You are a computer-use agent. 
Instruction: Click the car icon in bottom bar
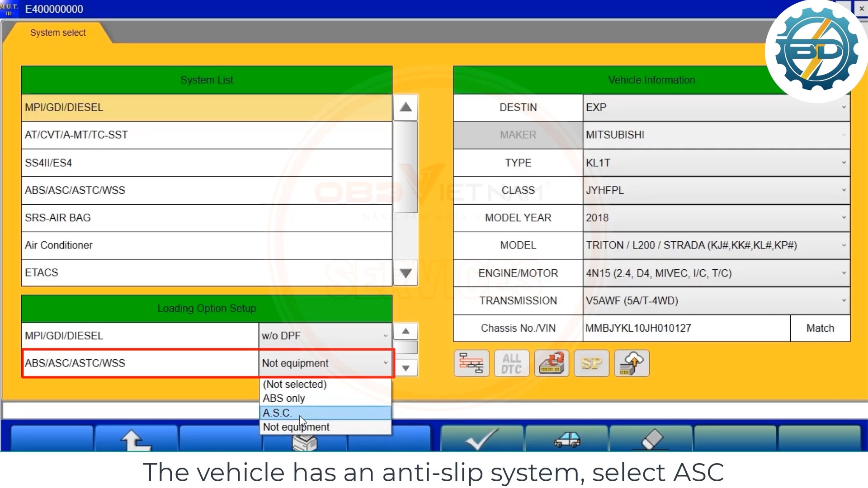(x=567, y=439)
